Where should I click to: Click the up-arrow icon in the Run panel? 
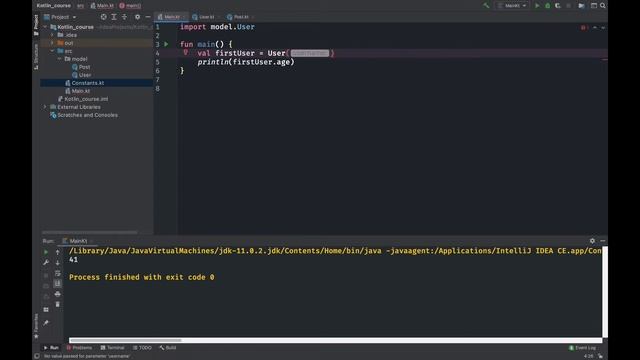pos(58,252)
